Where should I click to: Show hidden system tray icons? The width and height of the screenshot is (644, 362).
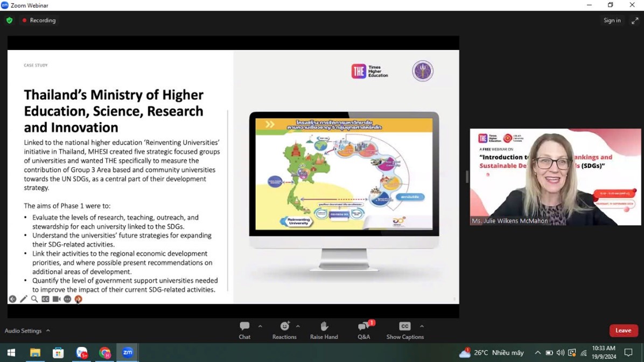pos(537,352)
